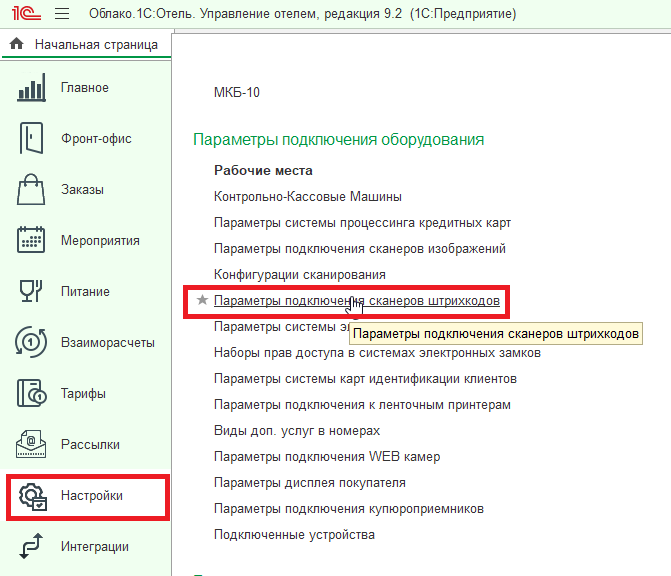This screenshot has height=576, width=671.
Task: Switch to Начальная страница tab
Action: 86,44
